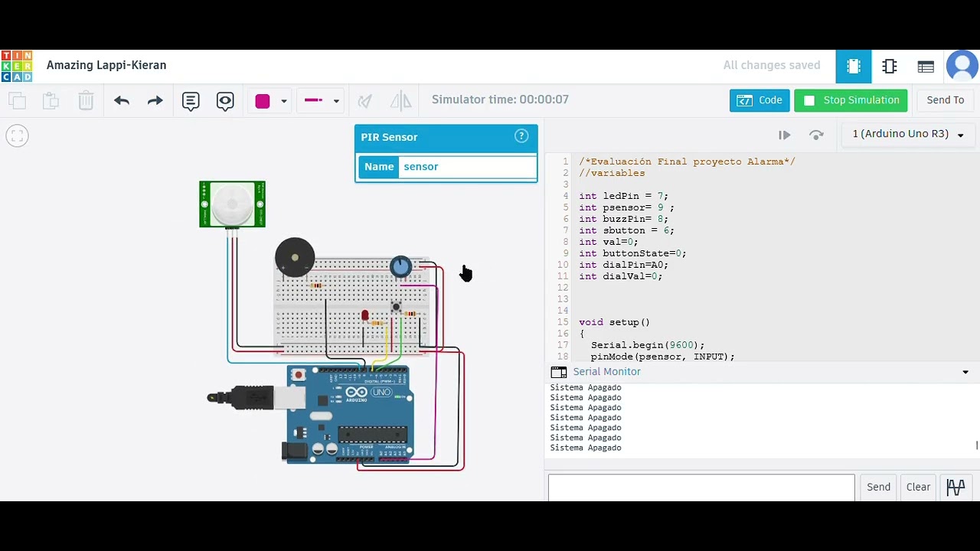Click the debugger play/step icon
Image resolution: width=980 pixels, height=551 pixels.
pos(784,135)
